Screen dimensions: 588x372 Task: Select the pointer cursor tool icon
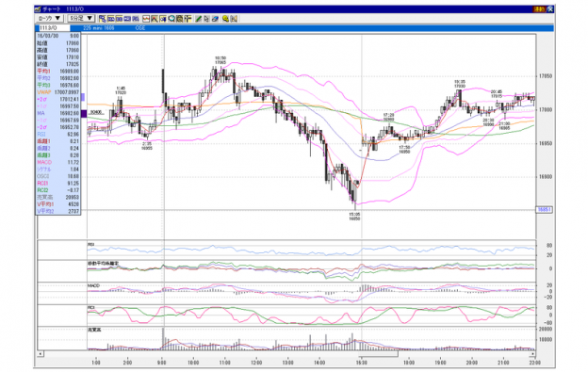[x=206, y=19]
